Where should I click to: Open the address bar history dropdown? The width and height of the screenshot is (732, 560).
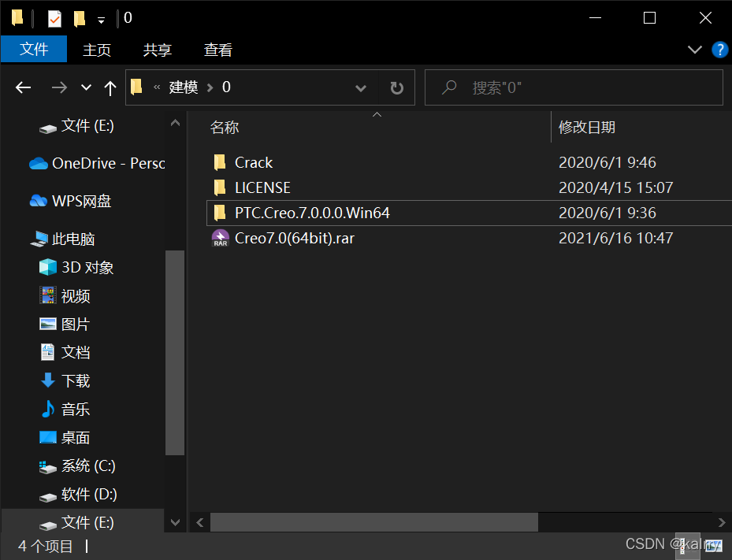tap(360, 87)
